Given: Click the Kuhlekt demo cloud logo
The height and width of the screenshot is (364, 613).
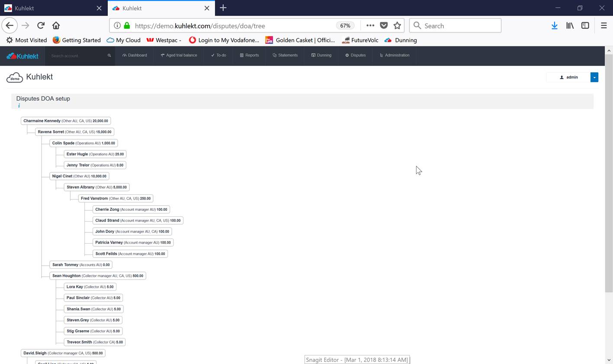Looking at the screenshot, I should click(14, 77).
